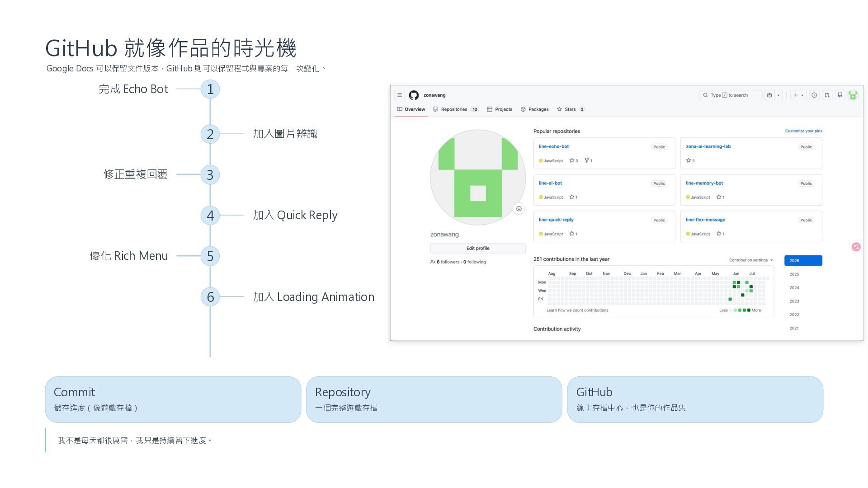Click the slide title GitHub 就像作品的時光機
The width and height of the screenshot is (868, 488).
point(170,48)
